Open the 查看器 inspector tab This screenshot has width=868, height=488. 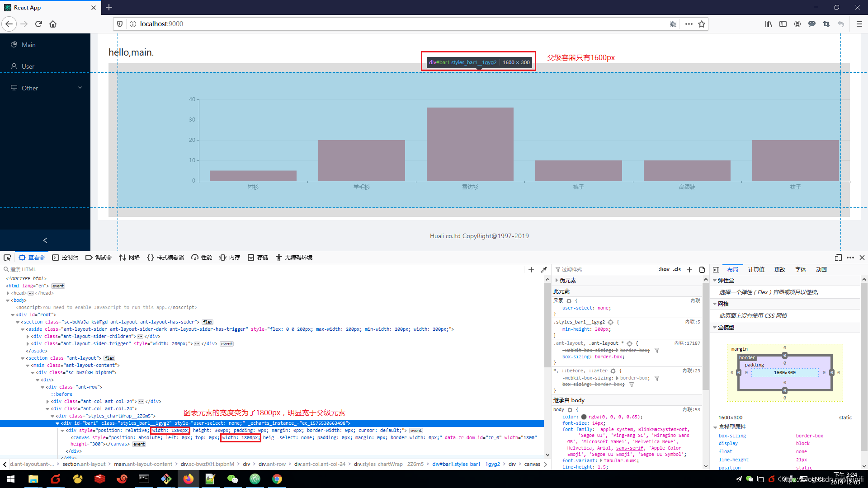click(32, 258)
